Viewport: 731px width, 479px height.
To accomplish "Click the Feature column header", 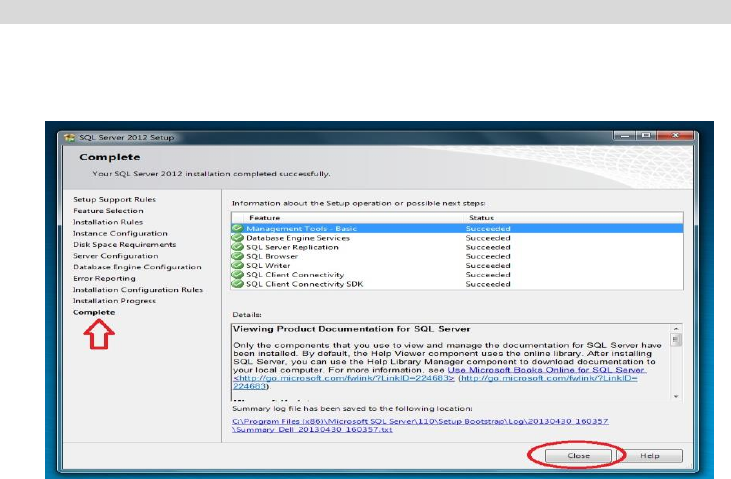I will [x=264, y=218].
